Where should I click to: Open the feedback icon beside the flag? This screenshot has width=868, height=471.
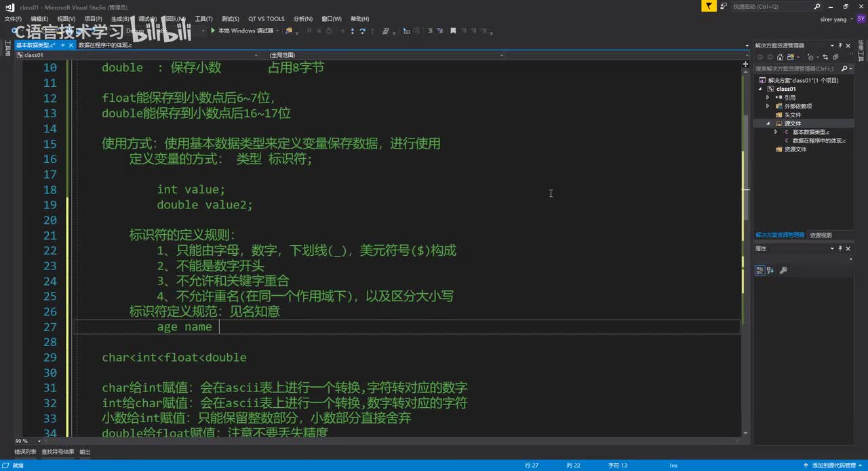(724, 6)
